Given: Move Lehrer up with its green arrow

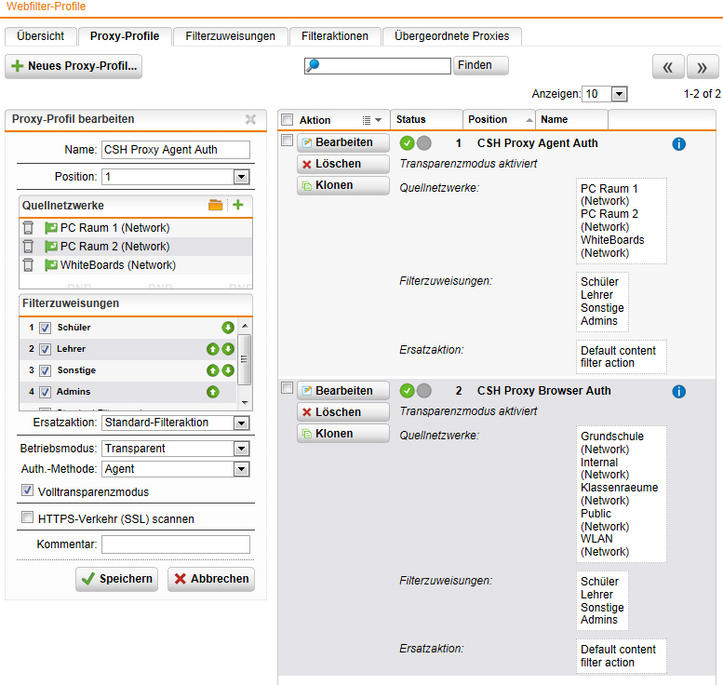Looking at the screenshot, I should 213,349.
